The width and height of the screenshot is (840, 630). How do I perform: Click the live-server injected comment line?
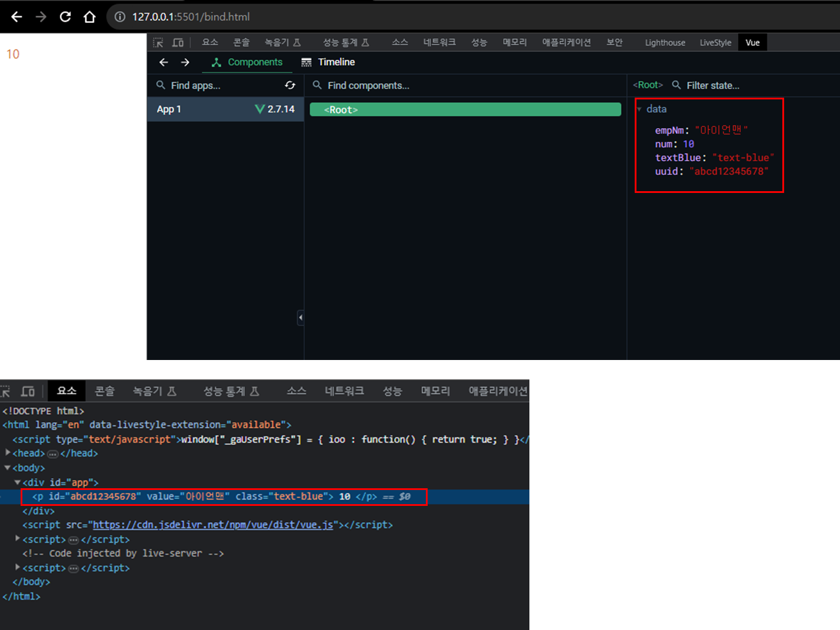point(123,554)
